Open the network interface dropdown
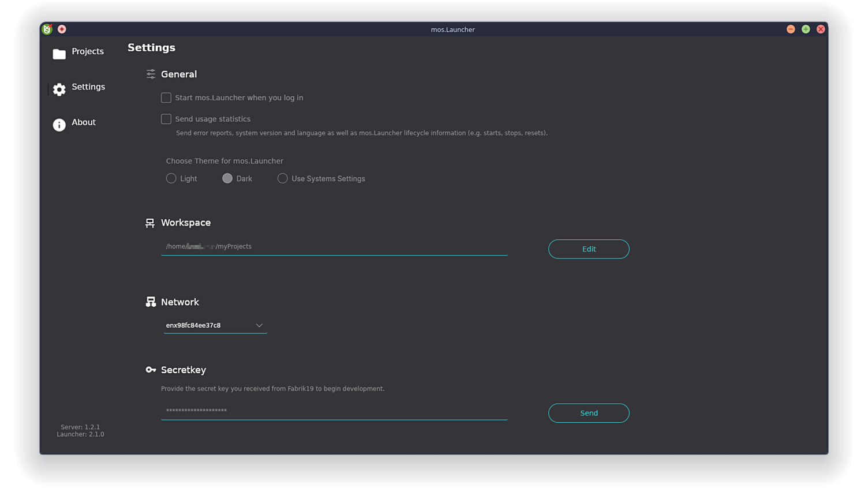The image size is (868, 488). tap(259, 325)
